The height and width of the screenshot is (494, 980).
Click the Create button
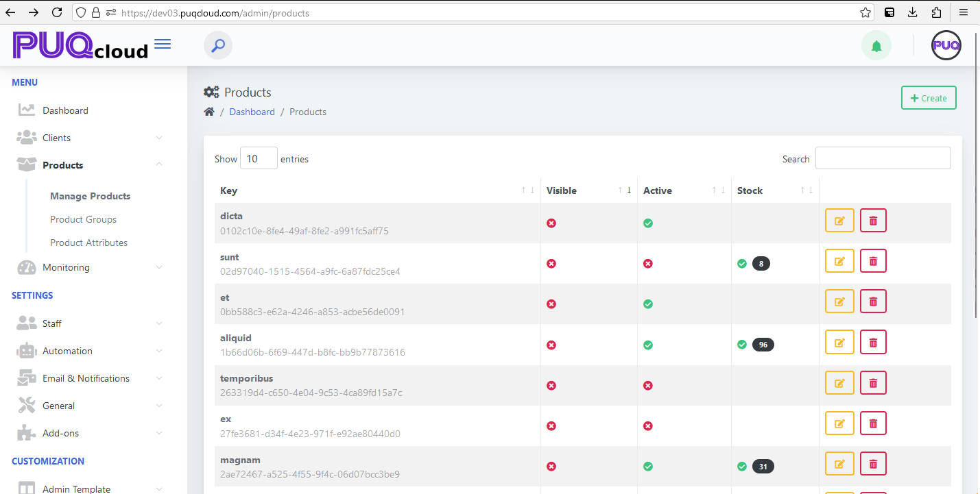coord(929,98)
